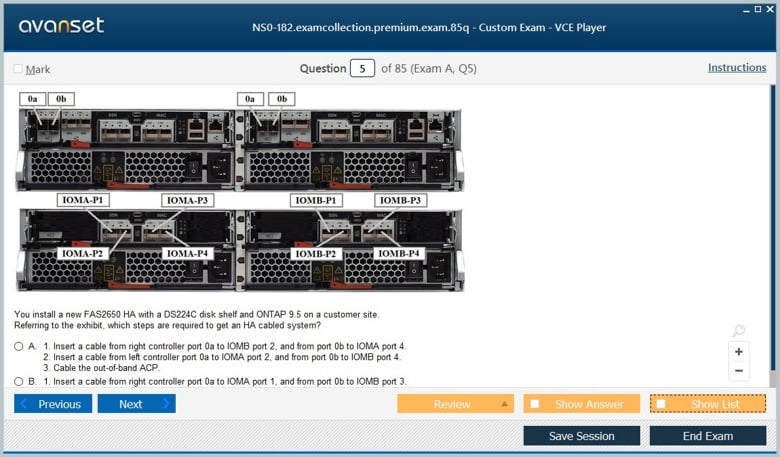Maximize the VCE Player window
This screenshot has height=457, width=780.
click(x=758, y=9)
